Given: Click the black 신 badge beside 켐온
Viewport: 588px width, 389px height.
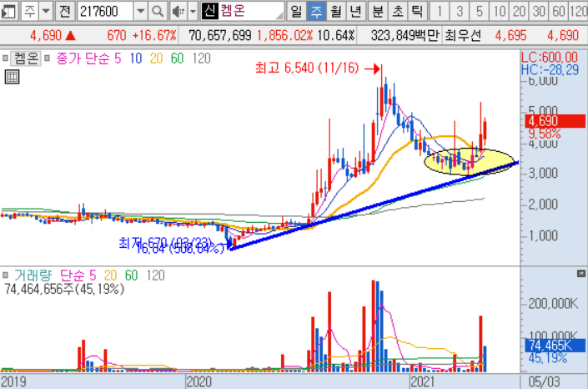Looking at the screenshot, I should (x=209, y=11).
